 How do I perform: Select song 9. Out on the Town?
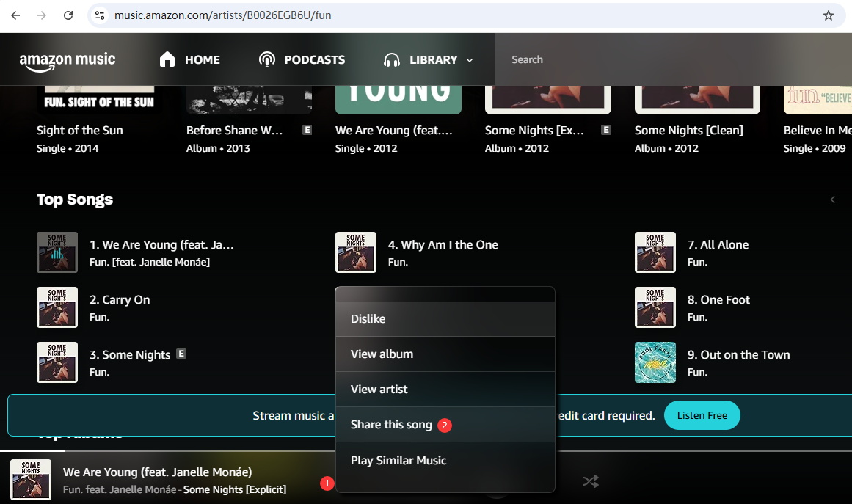[x=738, y=354]
